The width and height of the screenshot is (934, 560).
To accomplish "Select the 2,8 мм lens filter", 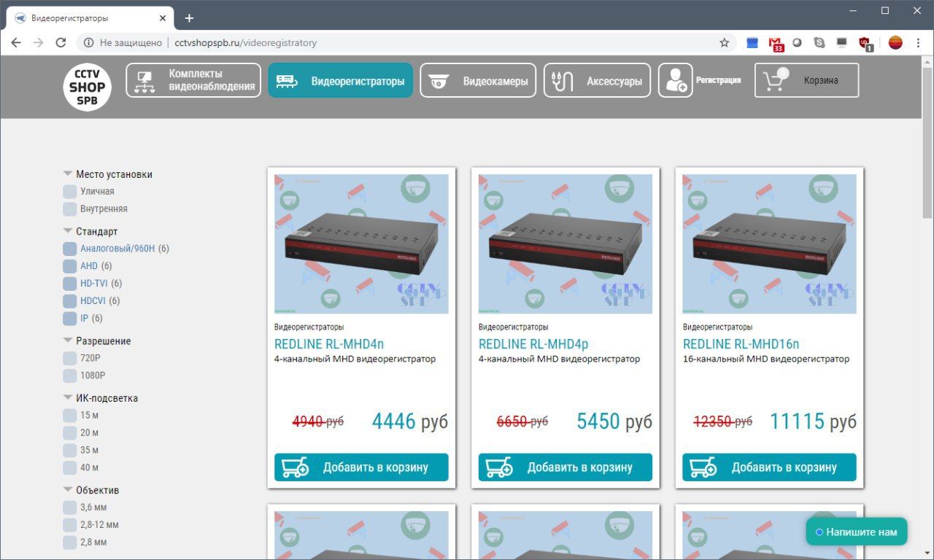I will click(69, 542).
